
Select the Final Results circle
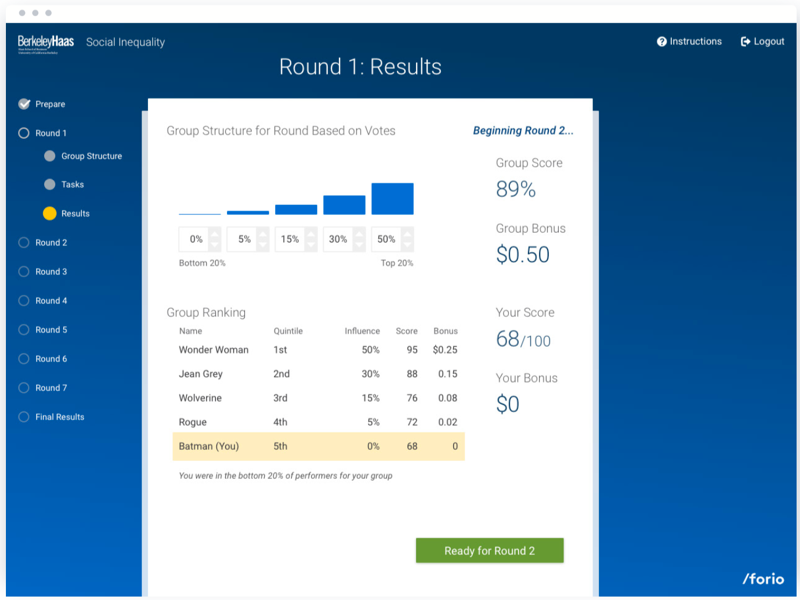[x=24, y=417]
